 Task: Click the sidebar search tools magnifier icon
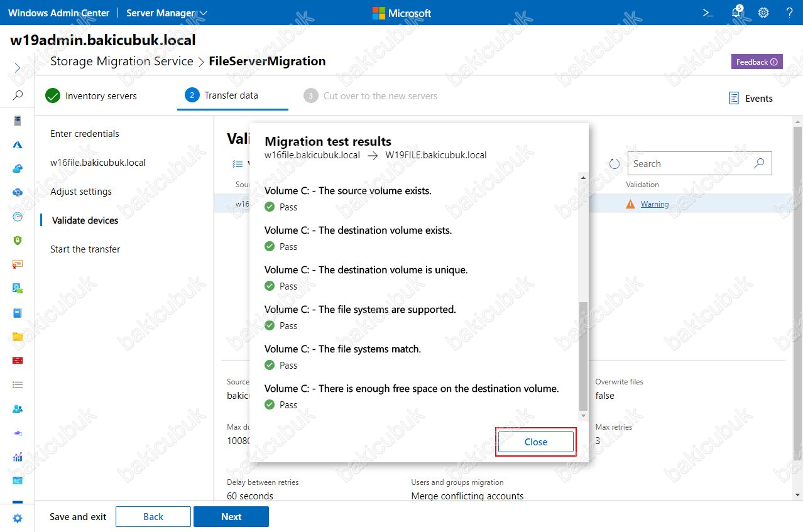click(18, 95)
